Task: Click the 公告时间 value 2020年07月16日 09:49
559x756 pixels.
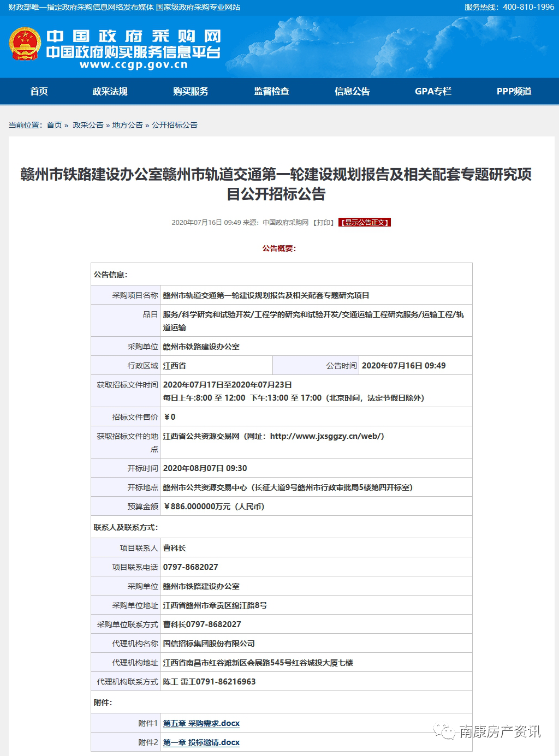Action: coord(403,366)
